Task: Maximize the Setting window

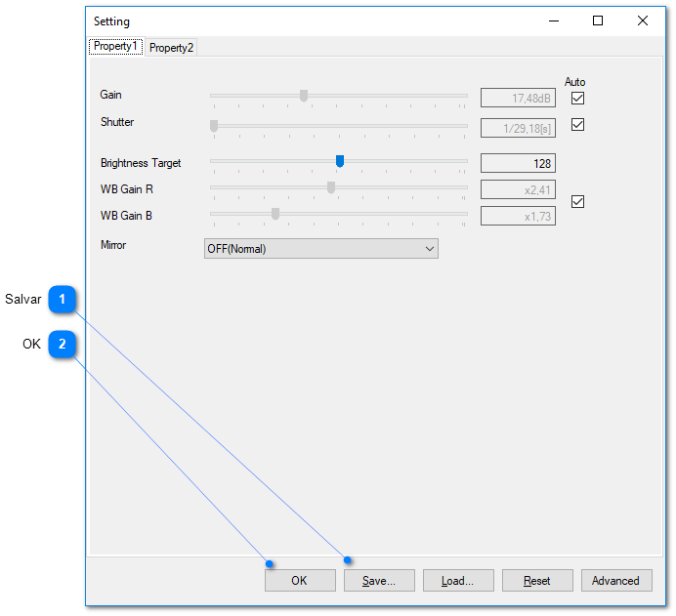Action: tap(598, 21)
